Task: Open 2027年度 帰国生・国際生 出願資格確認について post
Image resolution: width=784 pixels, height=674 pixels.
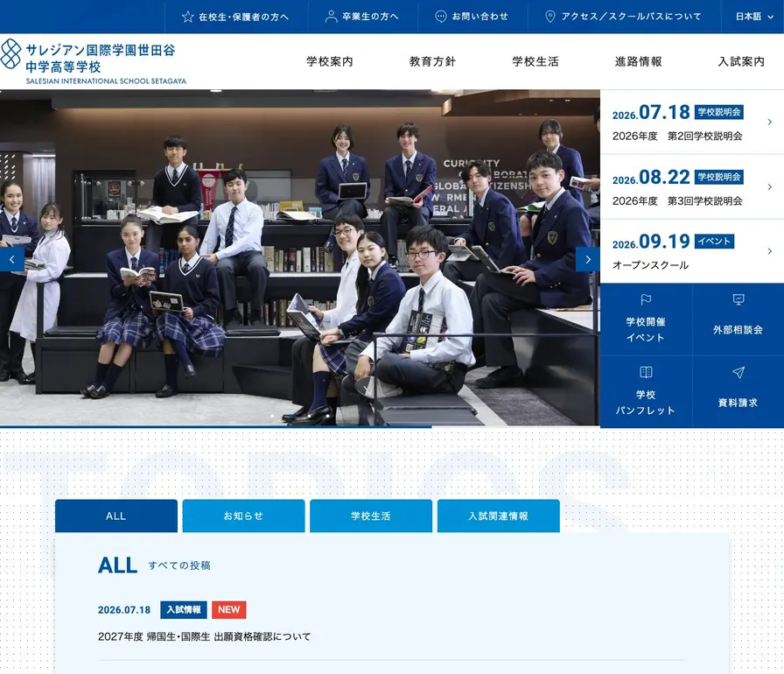Action: (204, 636)
